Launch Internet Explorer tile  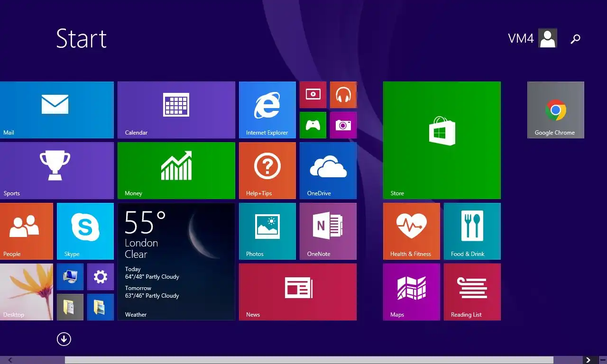click(267, 110)
